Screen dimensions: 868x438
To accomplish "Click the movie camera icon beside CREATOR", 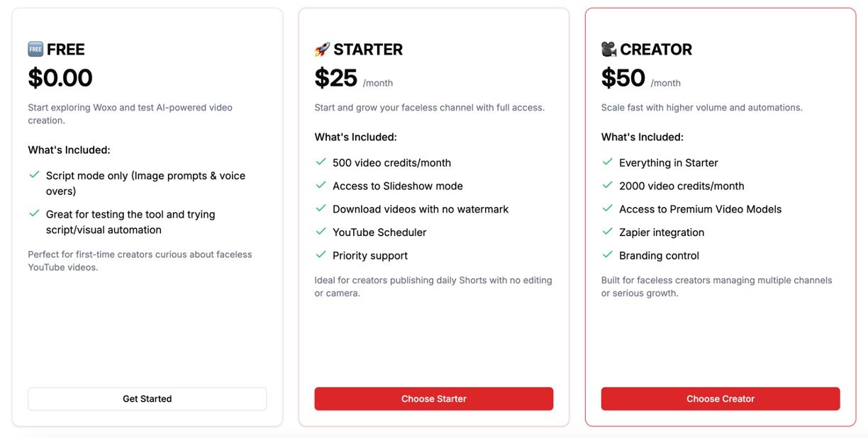I will click(608, 50).
